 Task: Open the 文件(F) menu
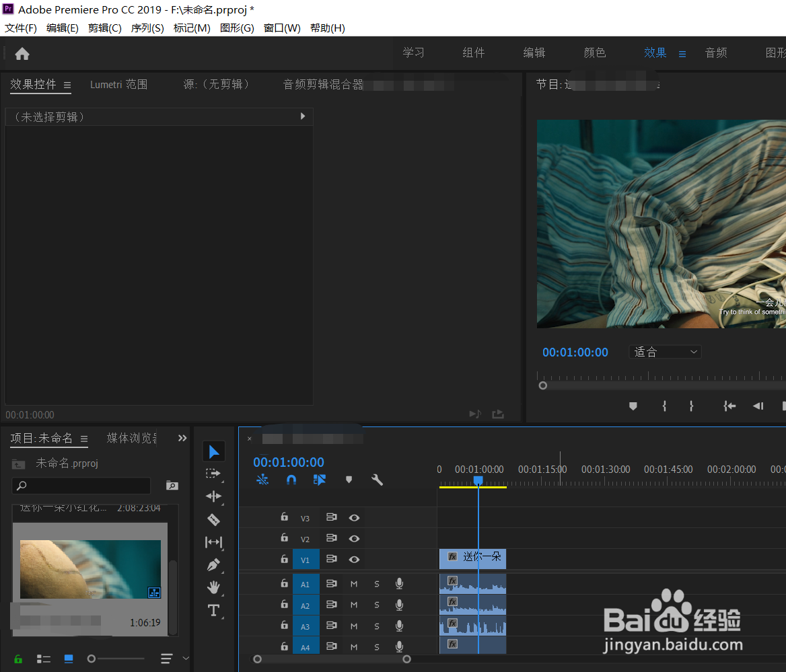[21, 28]
